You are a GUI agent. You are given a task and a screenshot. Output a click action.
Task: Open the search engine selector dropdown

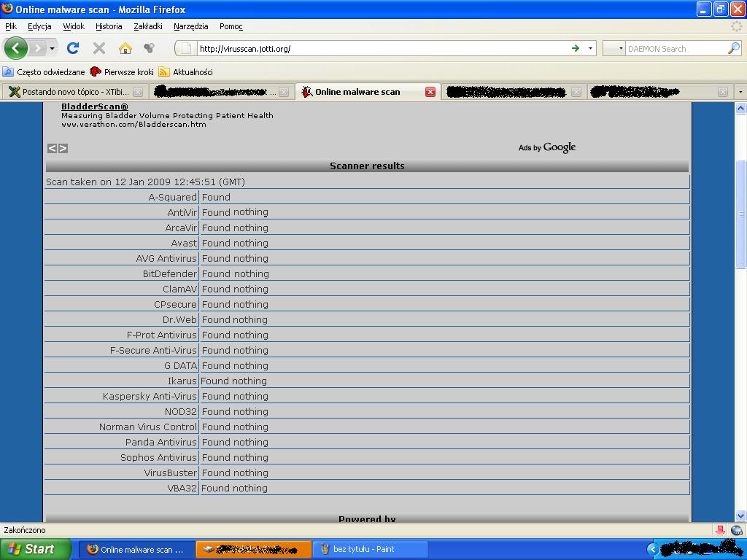[614, 49]
